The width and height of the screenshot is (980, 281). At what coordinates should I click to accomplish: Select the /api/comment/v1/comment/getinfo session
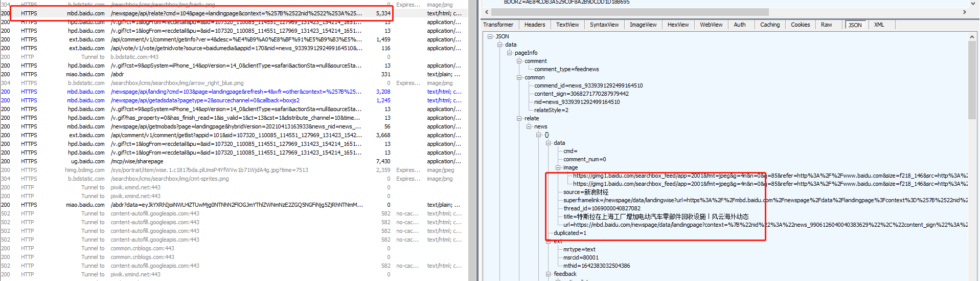[234, 39]
